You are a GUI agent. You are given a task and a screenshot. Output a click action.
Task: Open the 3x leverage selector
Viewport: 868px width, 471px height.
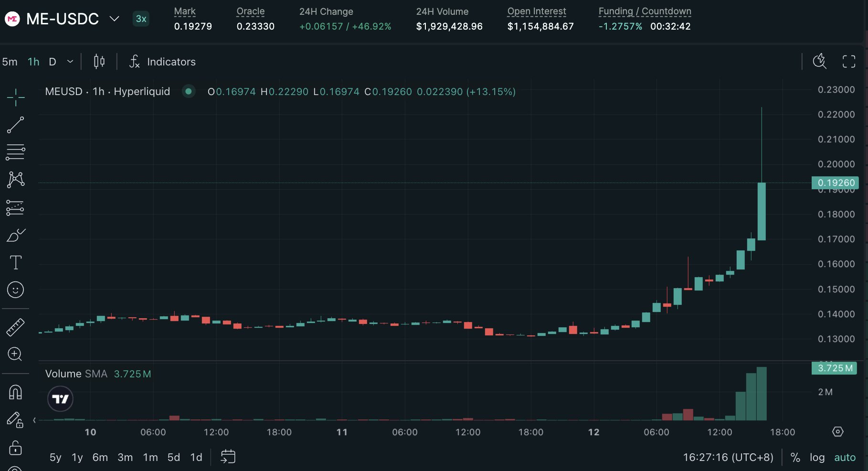point(141,19)
